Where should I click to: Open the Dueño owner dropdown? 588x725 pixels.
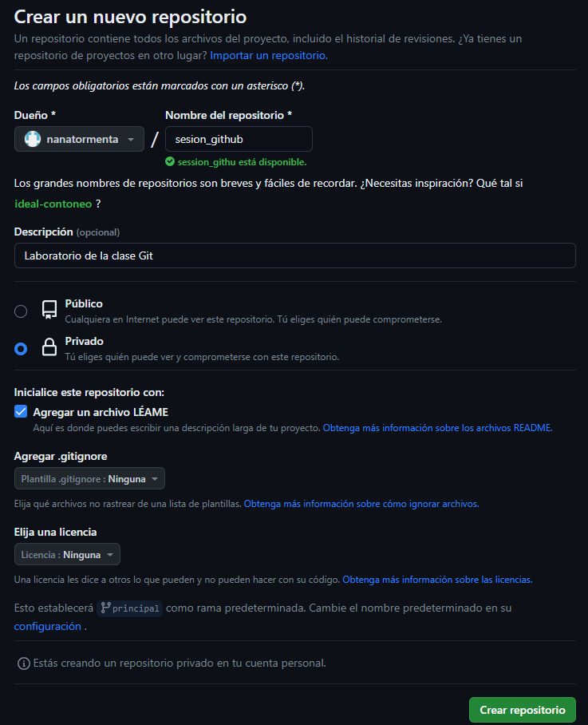coord(78,138)
